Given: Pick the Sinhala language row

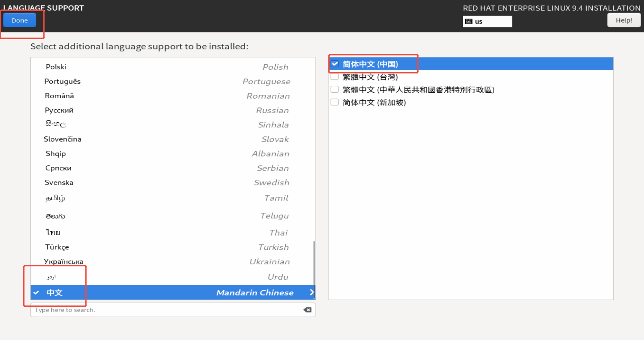Looking at the screenshot, I should click(173, 125).
